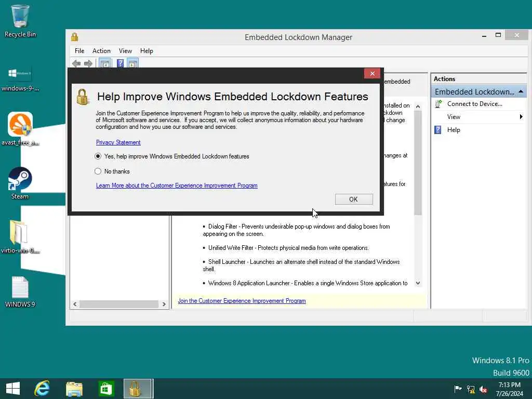Open the View menu
Screen dimensions: 532x399
point(125,51)
